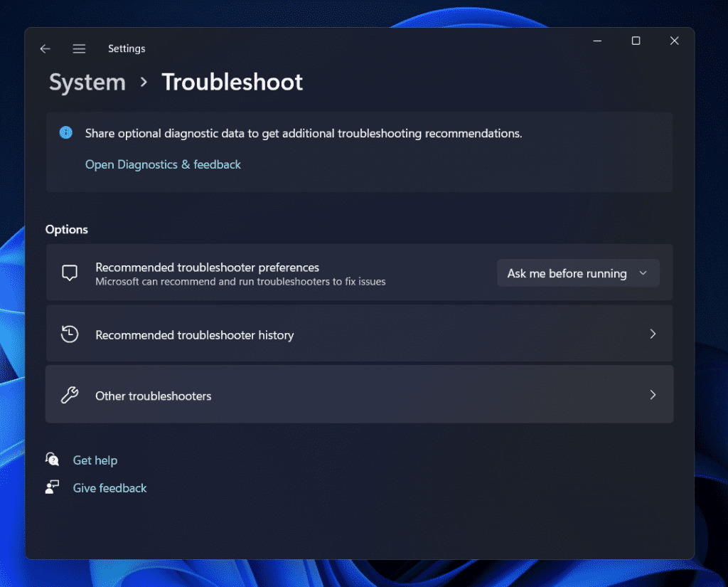Image resolution: width=728 pixels, height=587 pixels.
Task: Click the clock history icon
Action: pos(70,334)
